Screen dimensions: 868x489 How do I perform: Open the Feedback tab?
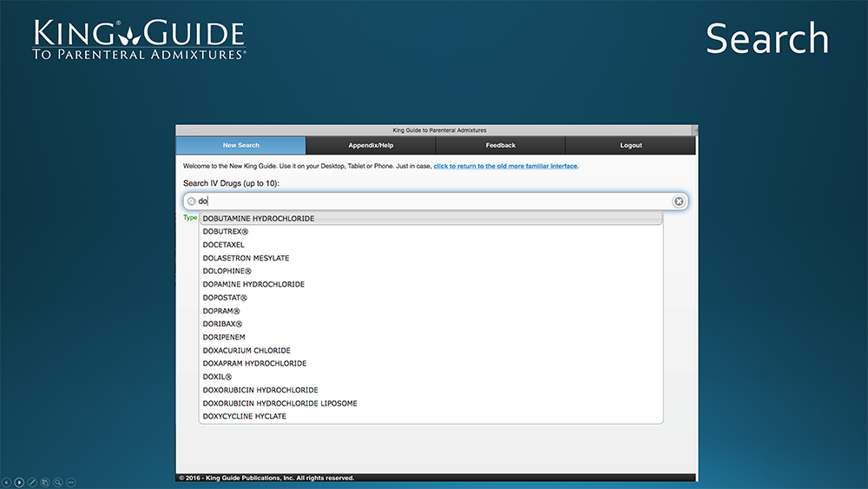click(501, 145)
